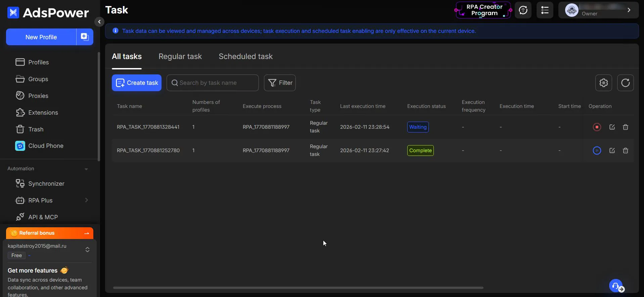Edit the RPA_TASK_1770881328441 task
The width and height of the screenshot is (644, 297).
(x=612, y=127)
